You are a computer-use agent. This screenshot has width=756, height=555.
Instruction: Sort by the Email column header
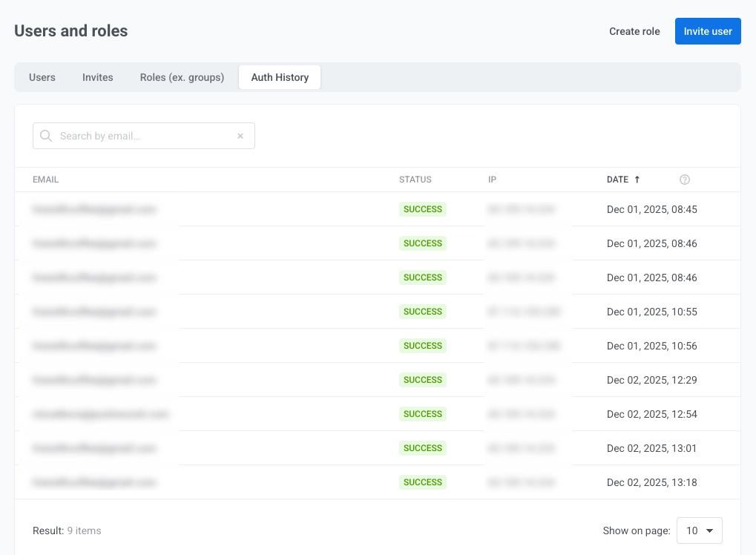[45, 180]
